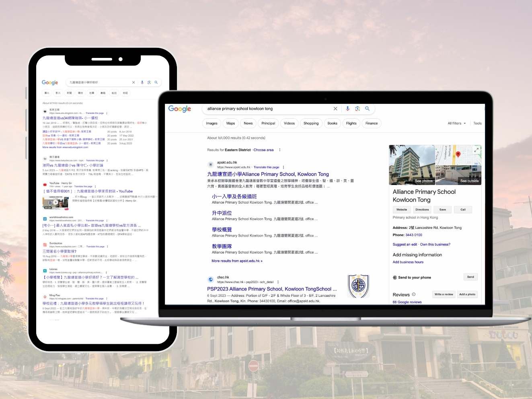
Task: Click the Website button in knowledge panel
Action: pyautogui.click(x=402, y=210)
